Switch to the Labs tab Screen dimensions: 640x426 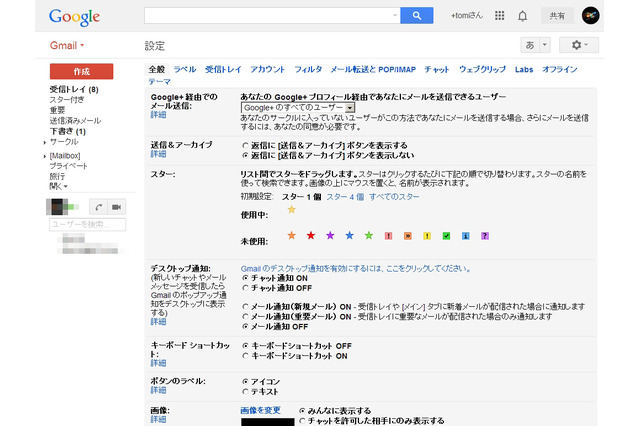[524, 69]
